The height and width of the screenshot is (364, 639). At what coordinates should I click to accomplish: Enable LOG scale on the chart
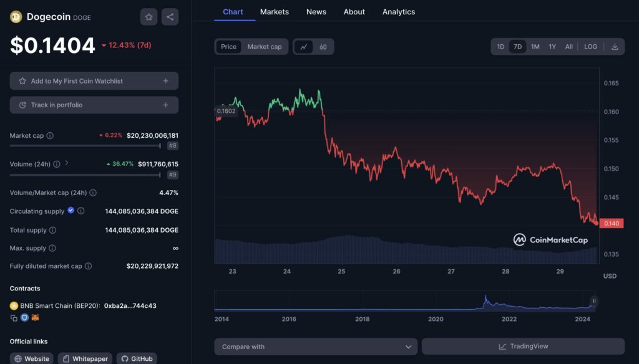tap(590, 46)
